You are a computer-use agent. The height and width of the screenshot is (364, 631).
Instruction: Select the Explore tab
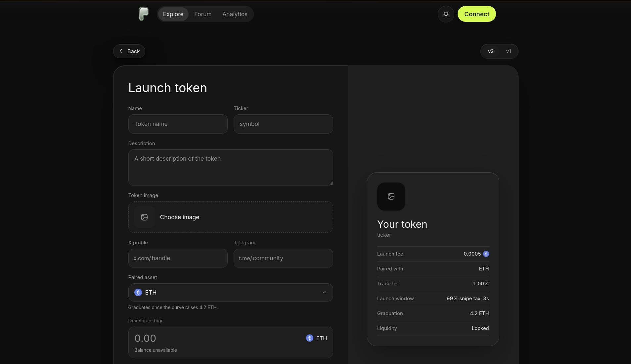point(173,14)
